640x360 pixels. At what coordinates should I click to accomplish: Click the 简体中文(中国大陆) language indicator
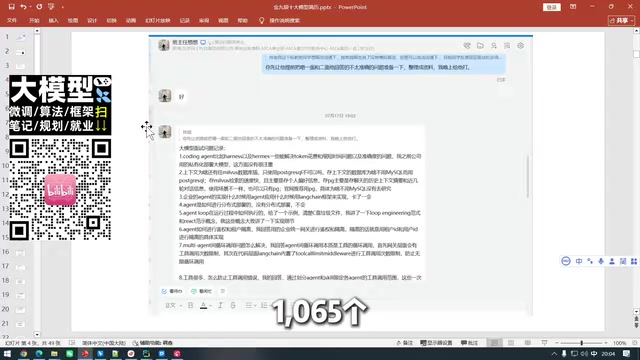(104, 343)
